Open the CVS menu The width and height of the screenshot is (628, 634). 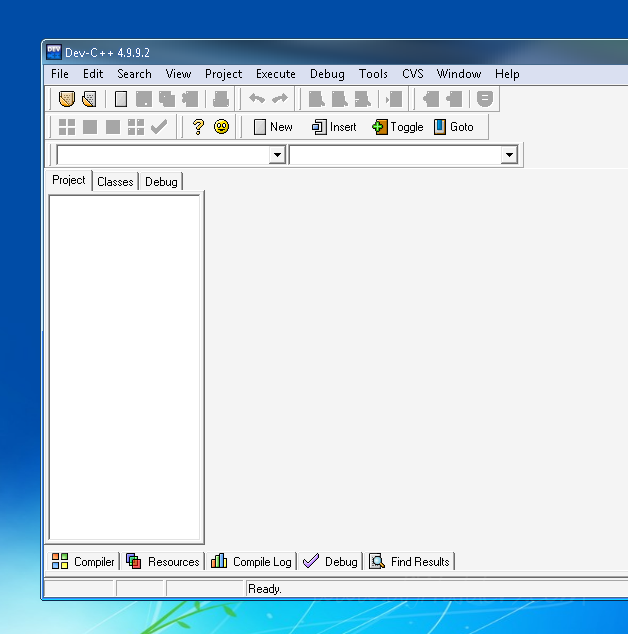pos(413,74)
